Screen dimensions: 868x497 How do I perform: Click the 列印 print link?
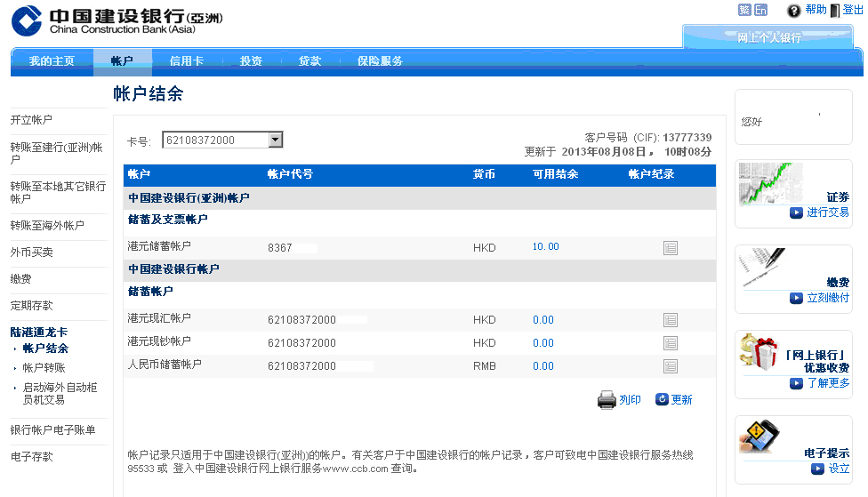tap(630, 399)
